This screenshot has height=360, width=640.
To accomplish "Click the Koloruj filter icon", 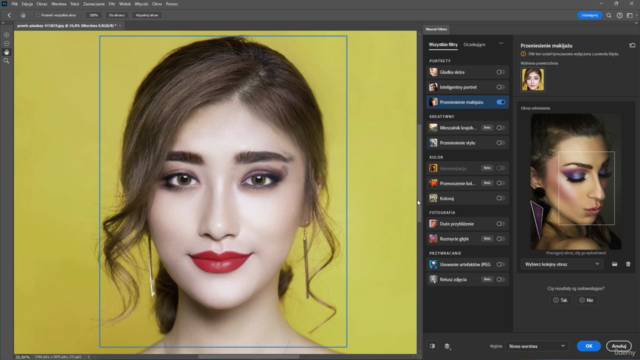I will coord(433,198).
